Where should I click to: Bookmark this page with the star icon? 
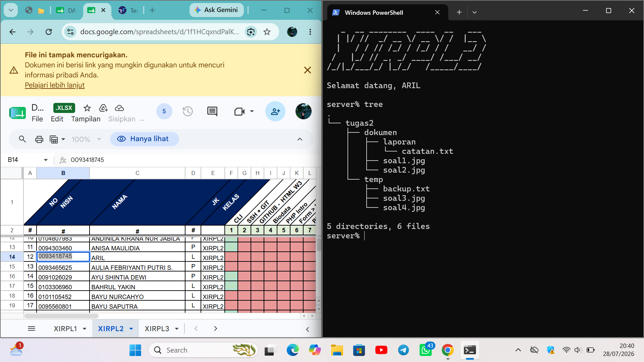tap(267, 32)
